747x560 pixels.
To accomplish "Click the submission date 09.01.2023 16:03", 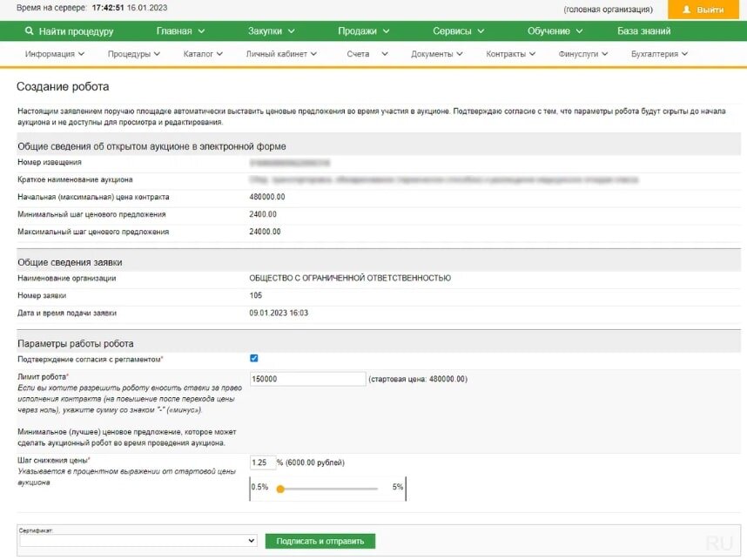I will [279, 314].
